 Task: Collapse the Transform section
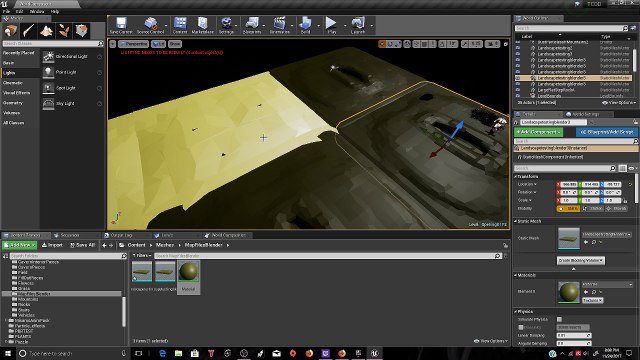[x=516, y=177]
